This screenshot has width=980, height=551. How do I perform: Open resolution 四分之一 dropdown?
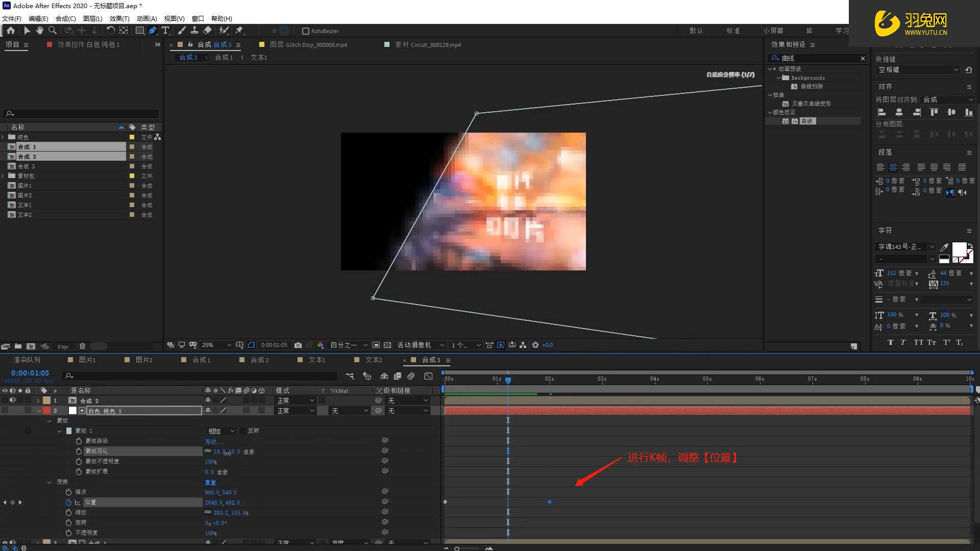click(x=349, y=345)
